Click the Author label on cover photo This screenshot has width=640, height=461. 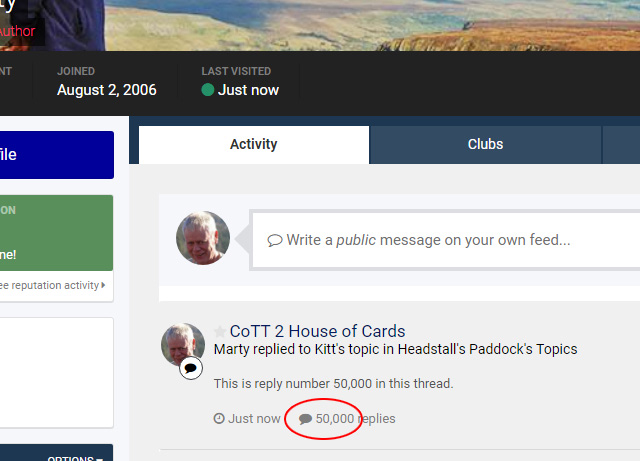coord(18,31)
